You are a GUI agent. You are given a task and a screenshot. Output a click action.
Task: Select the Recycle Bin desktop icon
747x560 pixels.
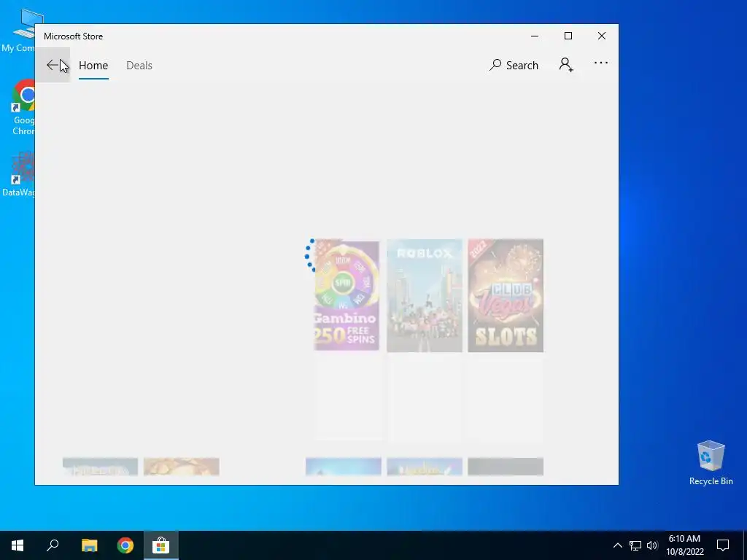(711, 463)
